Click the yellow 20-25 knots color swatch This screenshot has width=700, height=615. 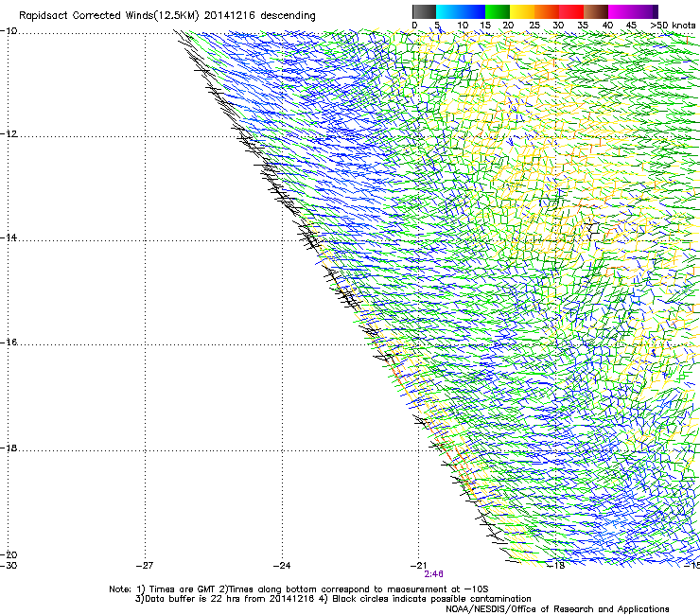click(522, 11)
